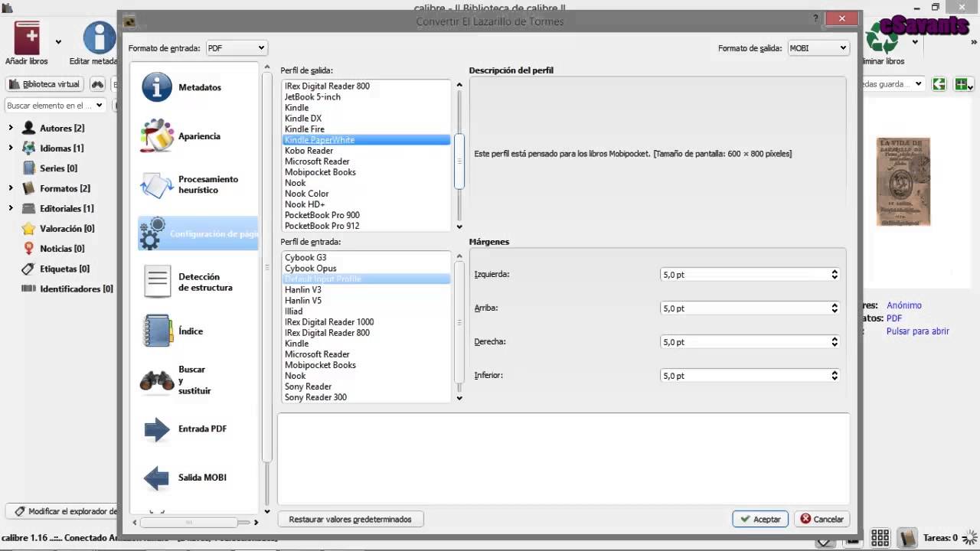The width and height of the screenshot is (980, 551).
Task: Select Configuración de página gear item
Action: click(198, 233)
